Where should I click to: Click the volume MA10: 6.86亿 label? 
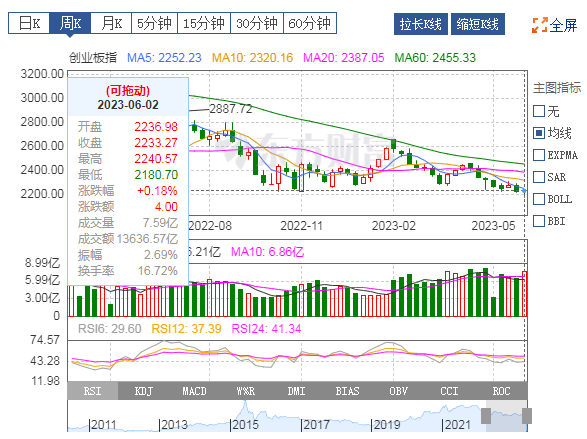tap(268, 252)
